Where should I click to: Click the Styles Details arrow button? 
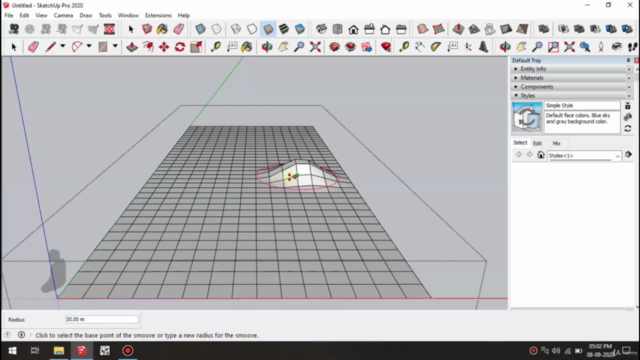pyautogui.click(x=628, y=155)
